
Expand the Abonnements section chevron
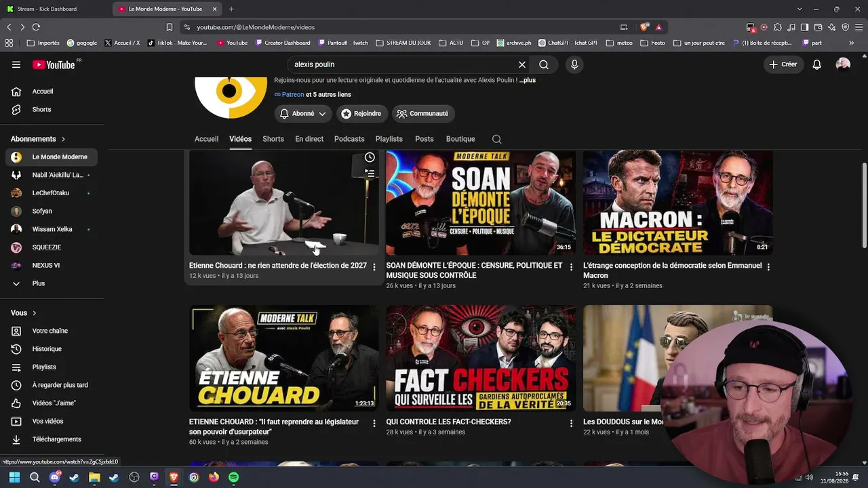click(x=64, y=139)
